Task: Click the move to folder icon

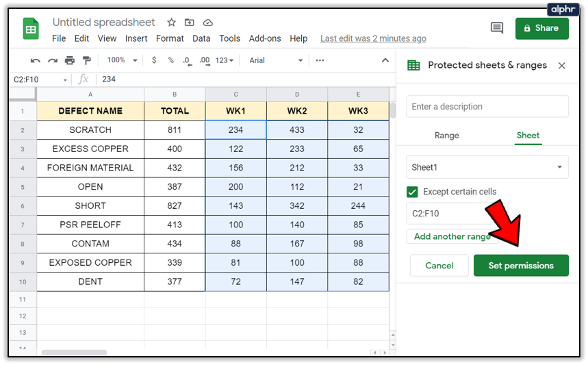Action: [x=190, y=23]
